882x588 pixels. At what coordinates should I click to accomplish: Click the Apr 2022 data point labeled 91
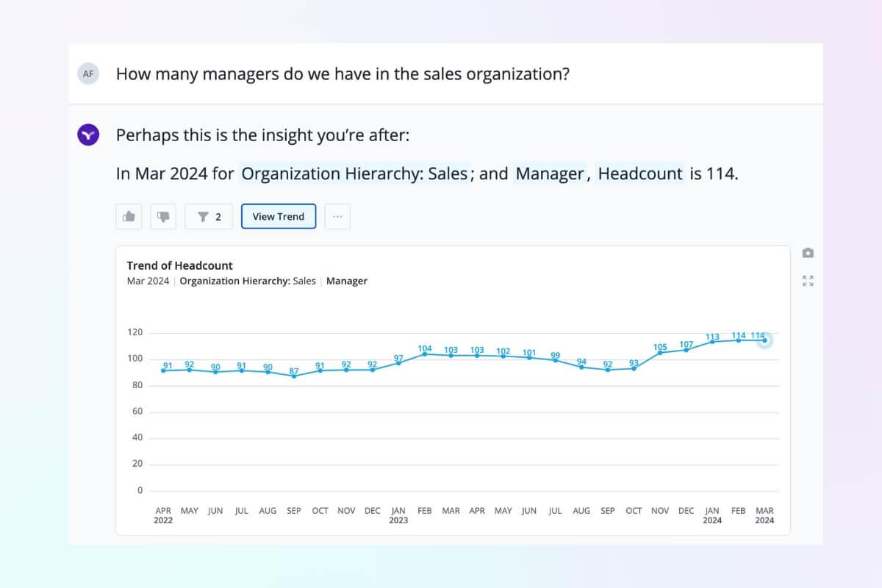click(163, 370)
